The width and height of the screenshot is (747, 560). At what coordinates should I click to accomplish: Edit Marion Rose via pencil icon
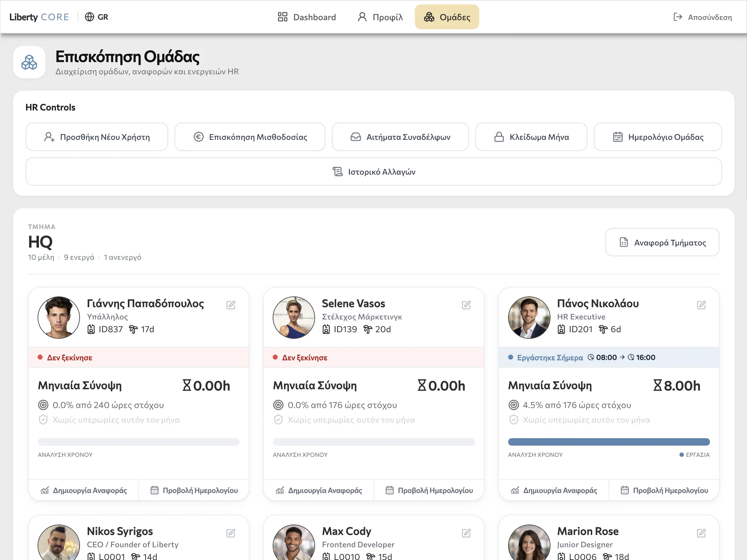[701, 533]
